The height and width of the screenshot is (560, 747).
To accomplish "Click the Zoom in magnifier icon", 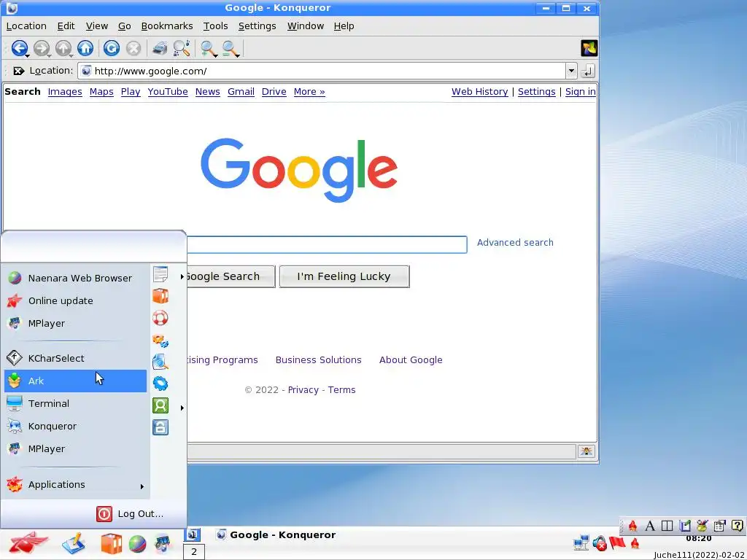I will pyautogui.click(x=207, y=48).
